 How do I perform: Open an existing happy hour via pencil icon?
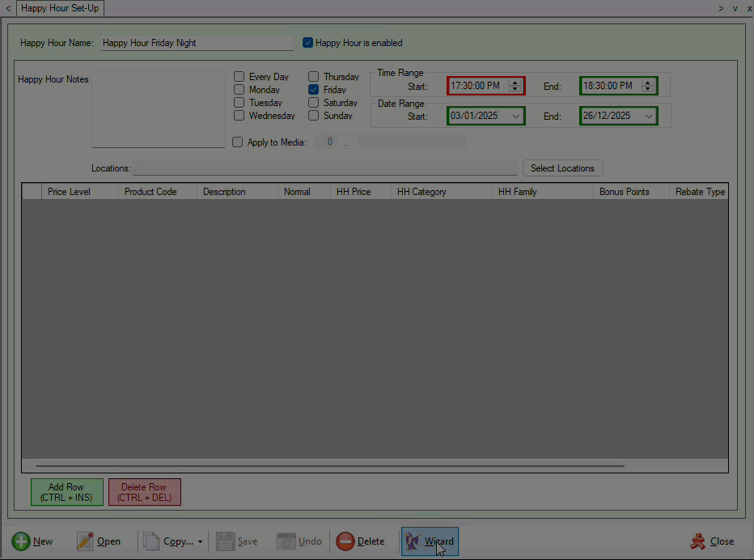tap(85, 541)
